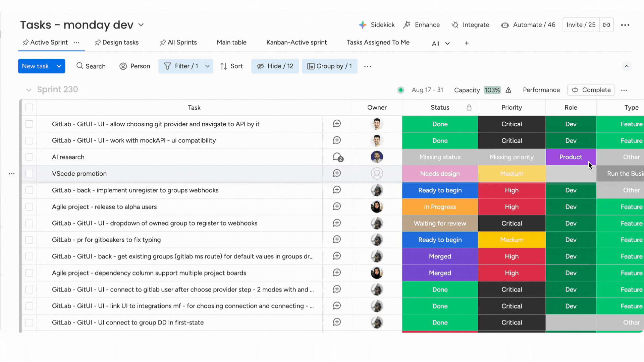Image resolution: width=644 pixels, height=362 pixels.
Task: Check the dependency column support row
Action: click(29, 273)
